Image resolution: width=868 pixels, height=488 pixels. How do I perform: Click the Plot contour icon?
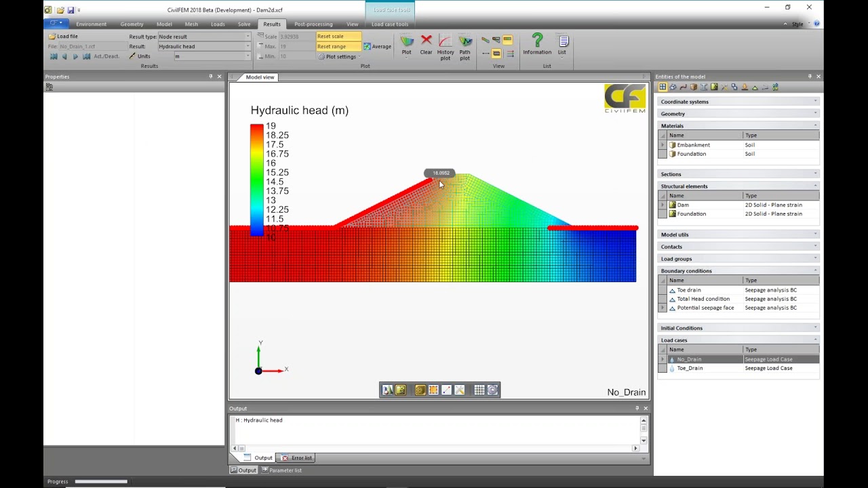click(x=407, y=41)
